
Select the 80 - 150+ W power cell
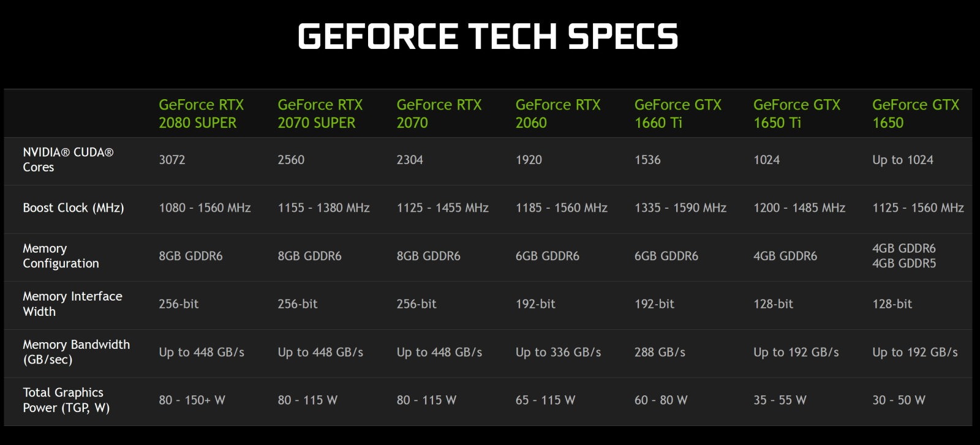tap(192, 400)
